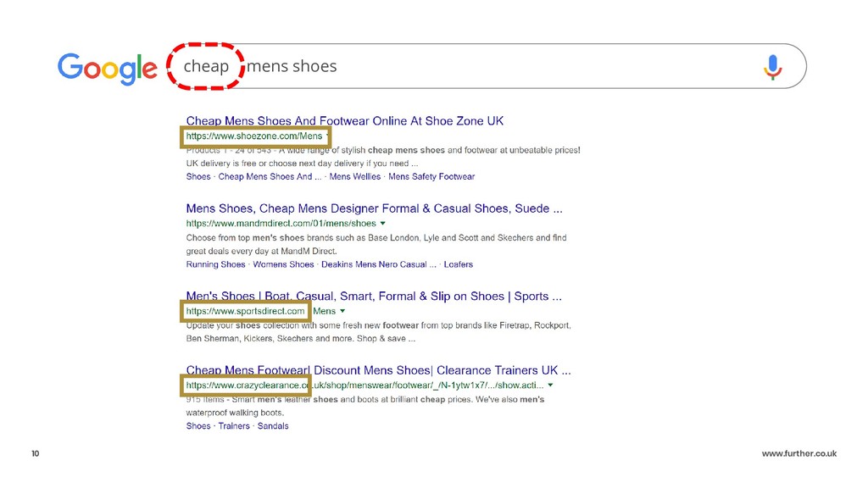Viewport: 868px width, 488px height.
Task: Expand dropdown arrow beside sportsdirect Mens
Action: click(x=342, y=311)
